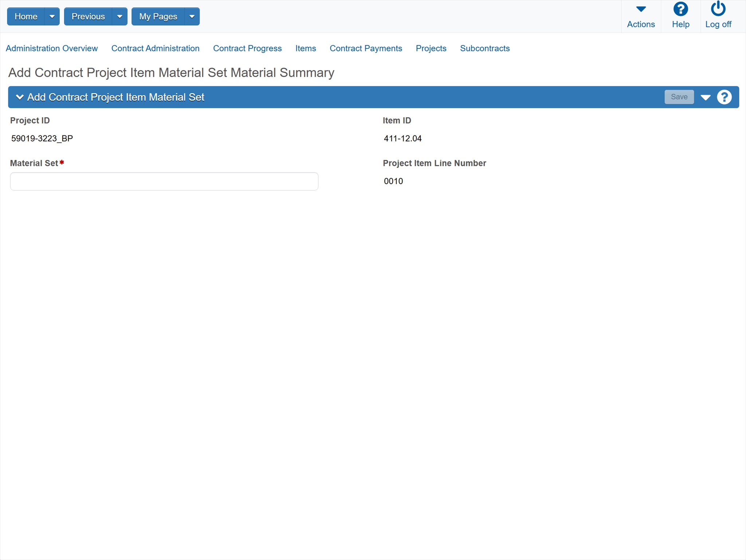This screenshot has width=746, height=560.
Task: Open the global Actions arrow menu
Action: coord(640,10)
